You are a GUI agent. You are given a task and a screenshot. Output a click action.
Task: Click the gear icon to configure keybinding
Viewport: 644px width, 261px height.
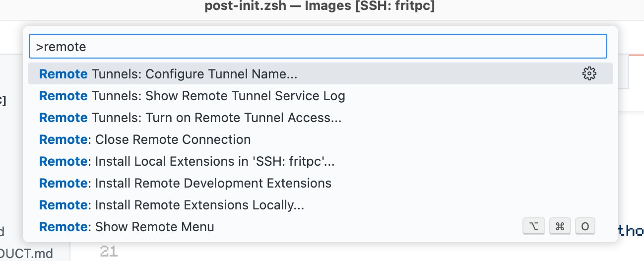pyautogui.click(x=589, y=74)
